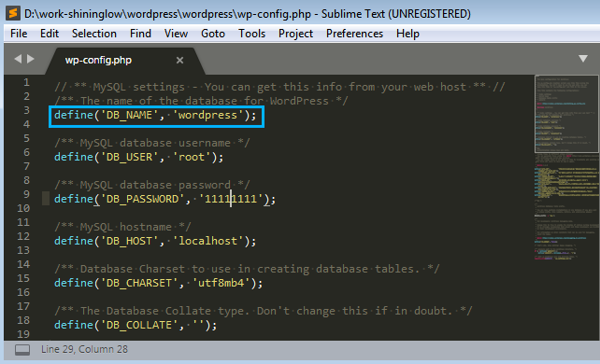Open the Goto menu
Image resolution: width=600 pixels, height=364 pixels.
click(x=213, y=34)
